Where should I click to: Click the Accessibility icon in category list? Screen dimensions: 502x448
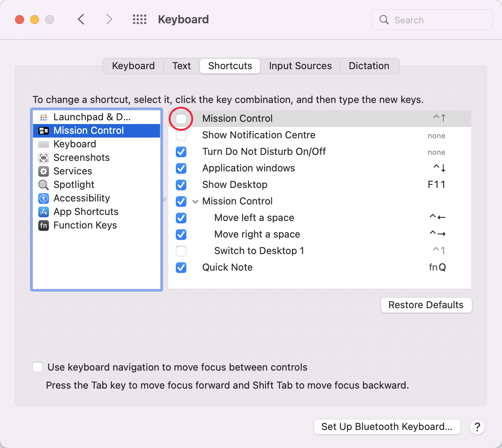[44, 198]
